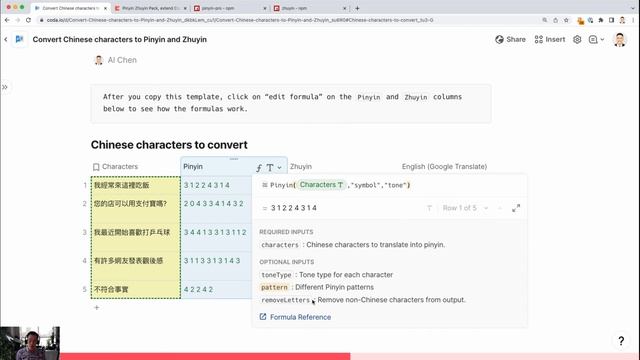Viewport: 640px width, 360px height.
Task: Open the Row 1 of 5 dropdown
Action: pos(465,208)
